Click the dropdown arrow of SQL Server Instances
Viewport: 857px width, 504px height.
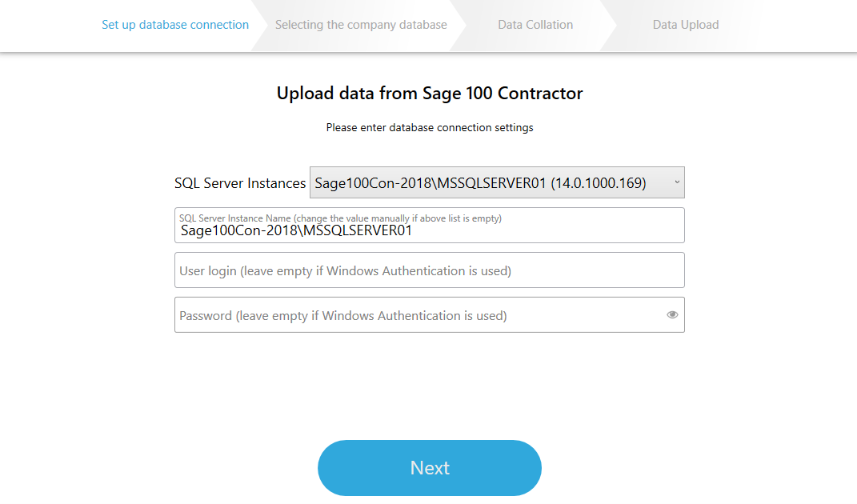tap(677, 182)
